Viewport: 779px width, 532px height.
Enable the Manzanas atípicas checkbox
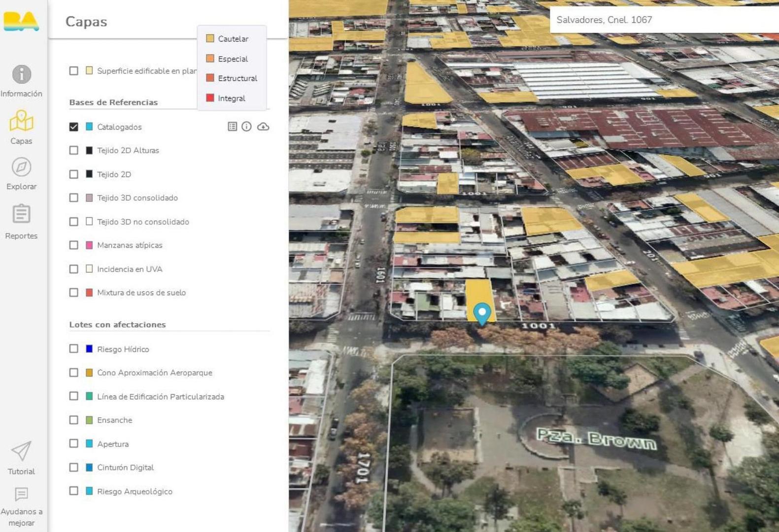[x=74, y=245]
